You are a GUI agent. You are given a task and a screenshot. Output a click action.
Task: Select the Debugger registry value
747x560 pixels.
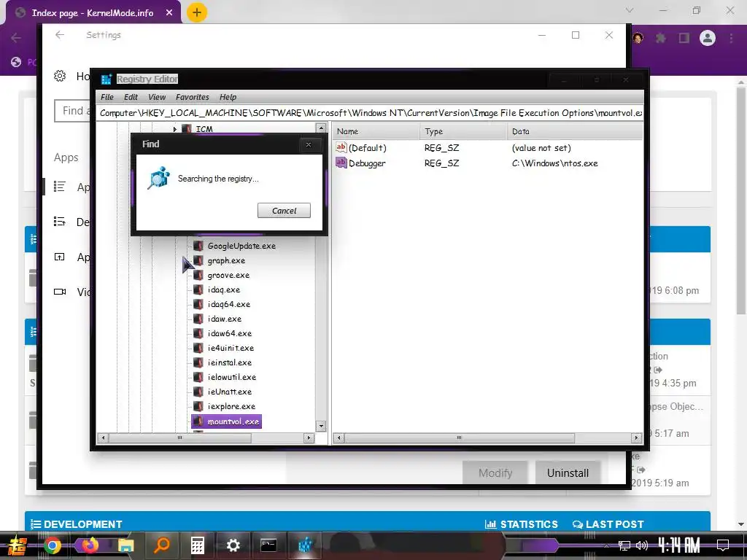pos(367,163)
